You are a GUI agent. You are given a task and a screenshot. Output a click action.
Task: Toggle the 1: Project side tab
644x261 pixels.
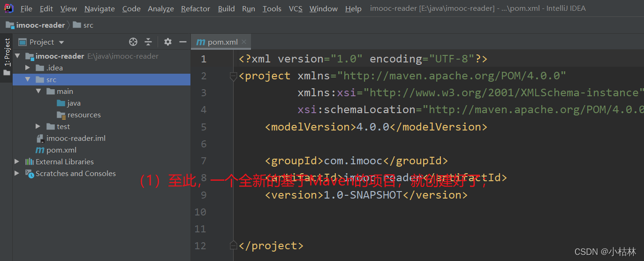pyautogui.click(x=7, y=57)
